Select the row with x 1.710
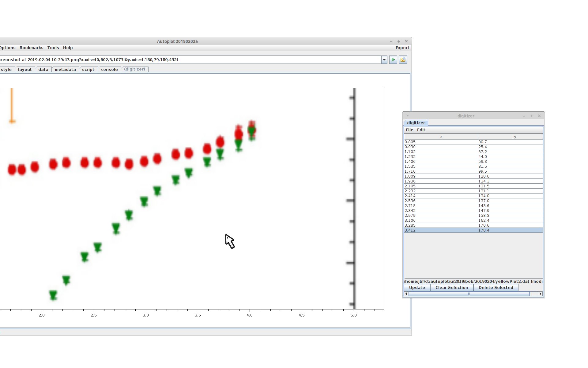 tap(473, 171)
